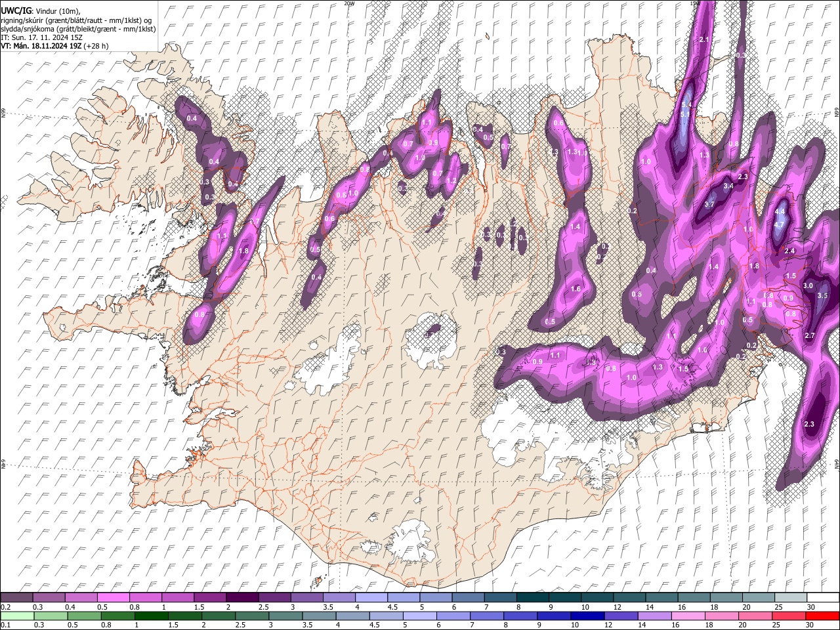Click the palest green lower swatch between 0.1 and 0.3
Viewport: 840px width, 630px height.
click(17, 616)
